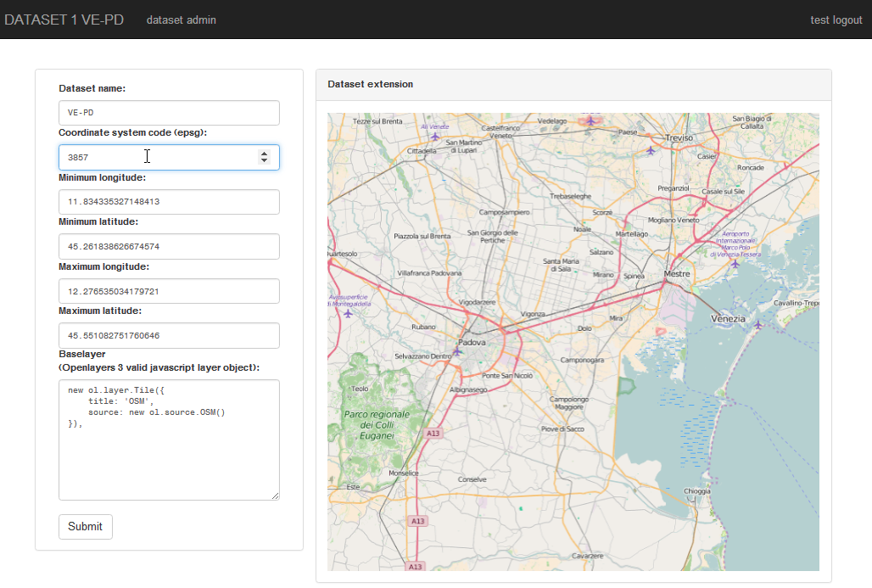Click the A13 road shield near Monselice
This screenshot has width=872, height=588.
click(x=433, y=434)
